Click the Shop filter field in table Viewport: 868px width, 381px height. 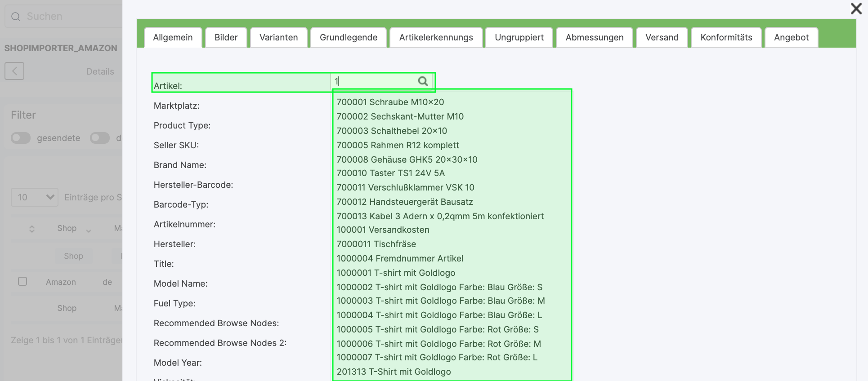click(x=73, y=256)
